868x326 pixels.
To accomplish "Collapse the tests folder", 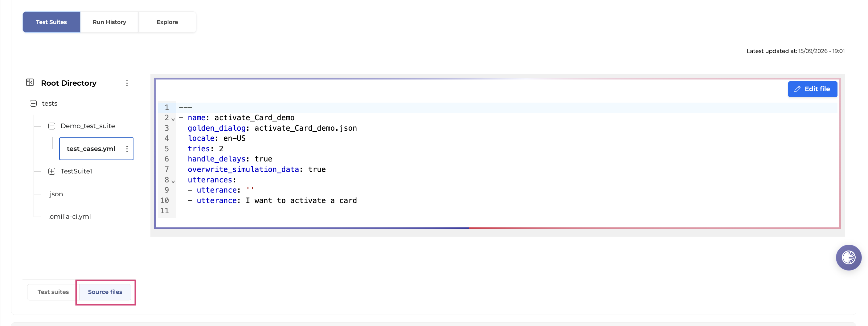I will [x=33, y=104].
